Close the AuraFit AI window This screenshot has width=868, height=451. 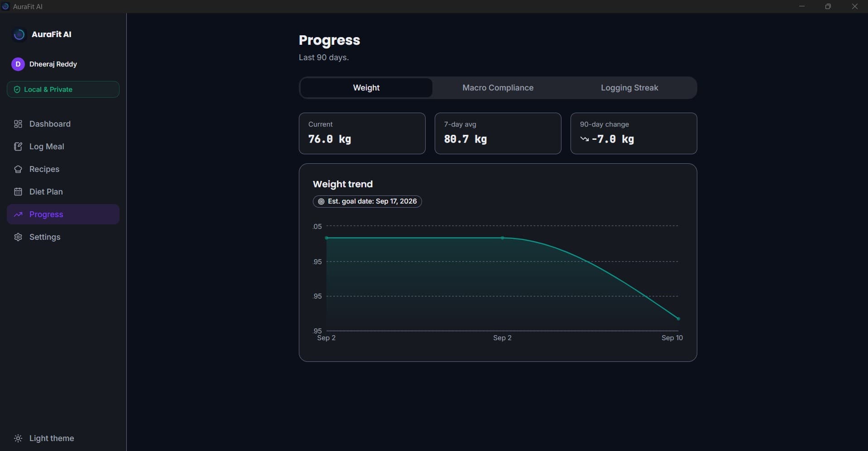click(x=855, y=6)
